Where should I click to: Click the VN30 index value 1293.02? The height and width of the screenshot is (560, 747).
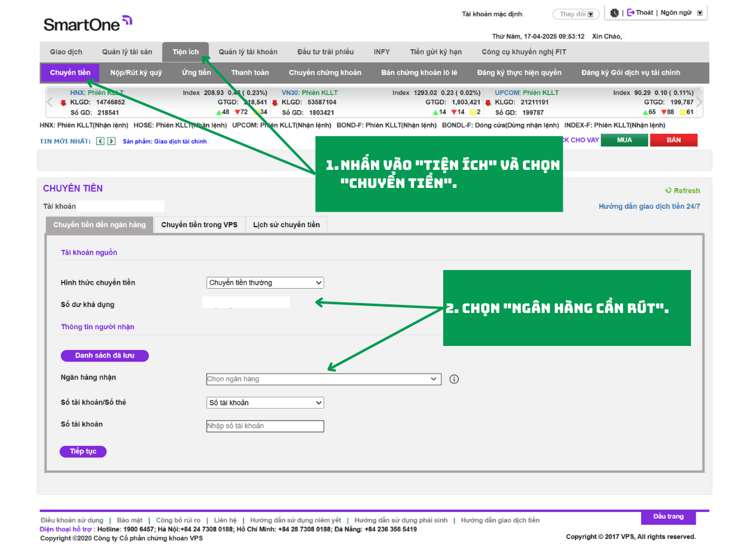coord(425,93)
